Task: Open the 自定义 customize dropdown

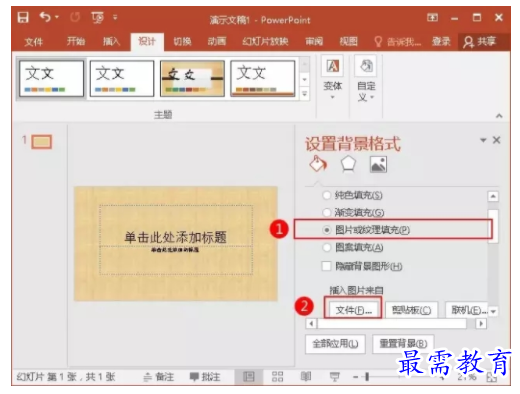Action: pos(366,79)
